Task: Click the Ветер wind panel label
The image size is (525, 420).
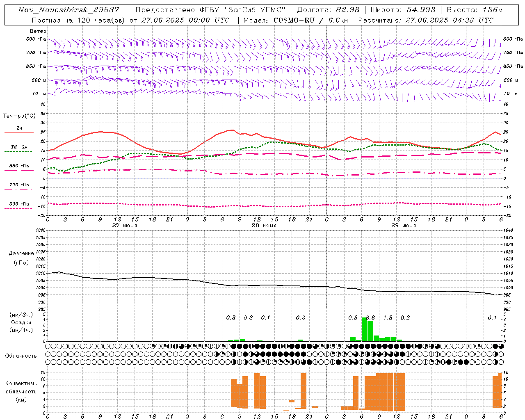Action: (x=38, y=31)
